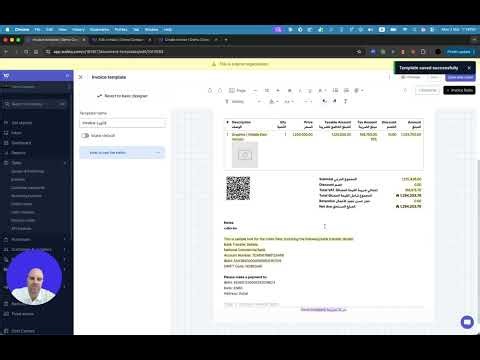Expand the Purchases section in sidebar
Image resolution: width=480 pixels, height=360 pixels.
65,239
